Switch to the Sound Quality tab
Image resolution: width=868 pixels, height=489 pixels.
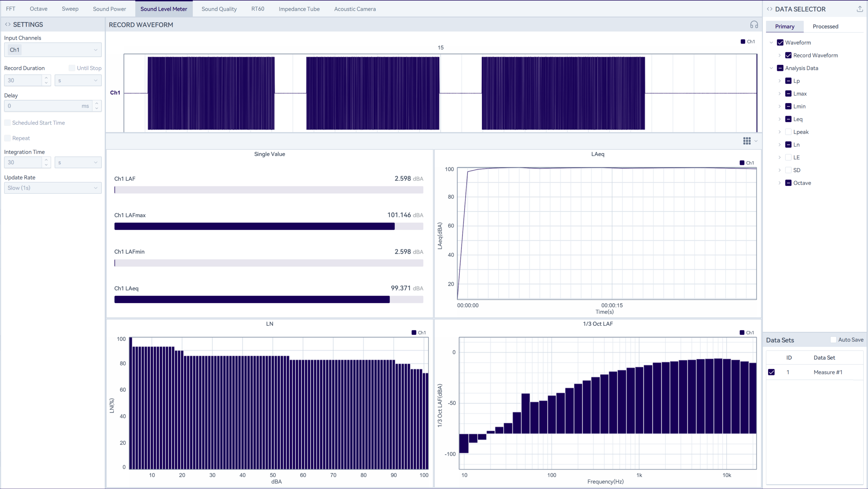(x=219, y=9)
